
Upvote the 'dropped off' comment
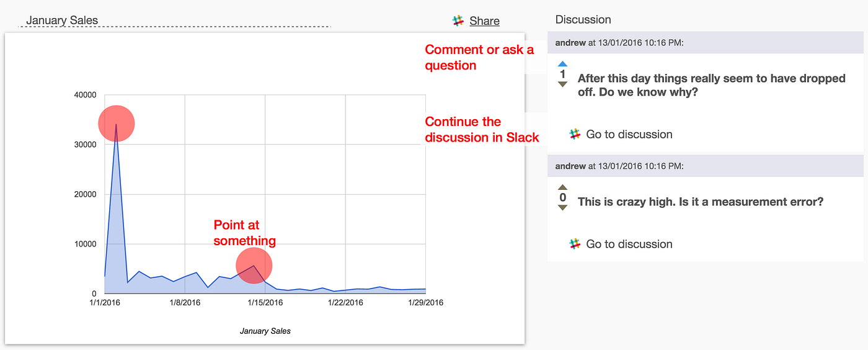click(x=562, y=63)
